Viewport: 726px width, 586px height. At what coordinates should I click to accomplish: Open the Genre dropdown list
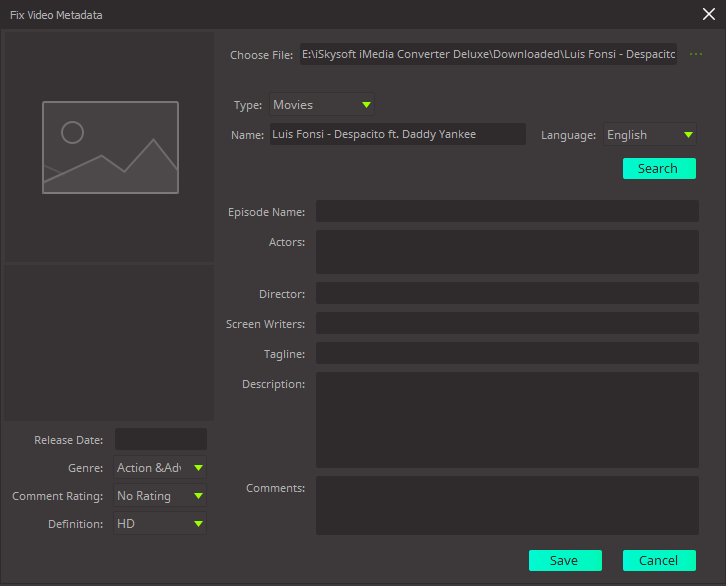pyautogui.click(x=160, y=468)
